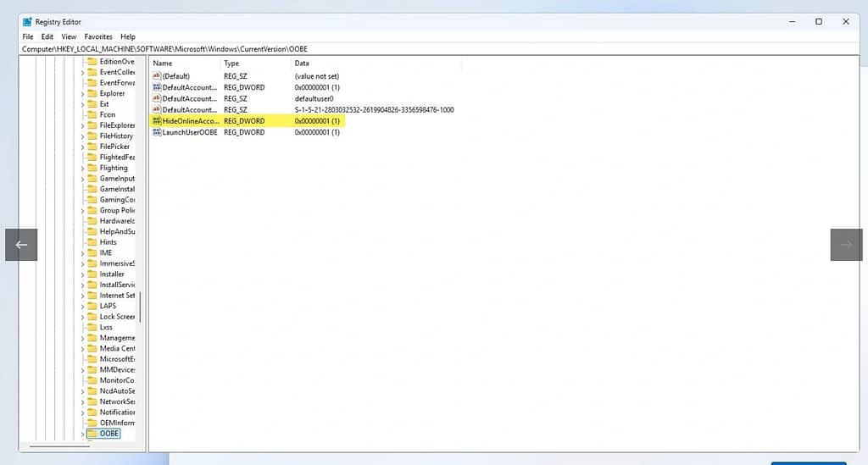Select the Lock Screen key label

pos(117,317)
